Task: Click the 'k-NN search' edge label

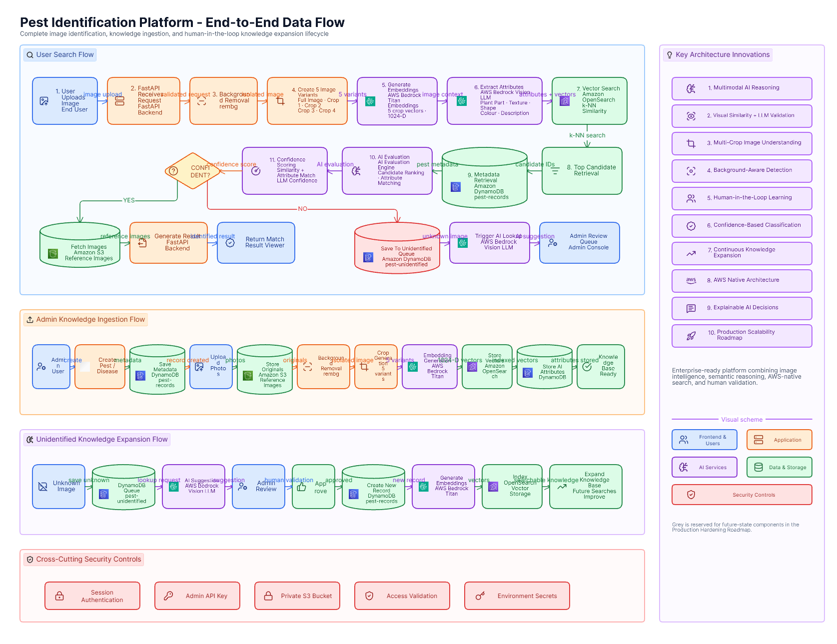Action: point(587,135)
